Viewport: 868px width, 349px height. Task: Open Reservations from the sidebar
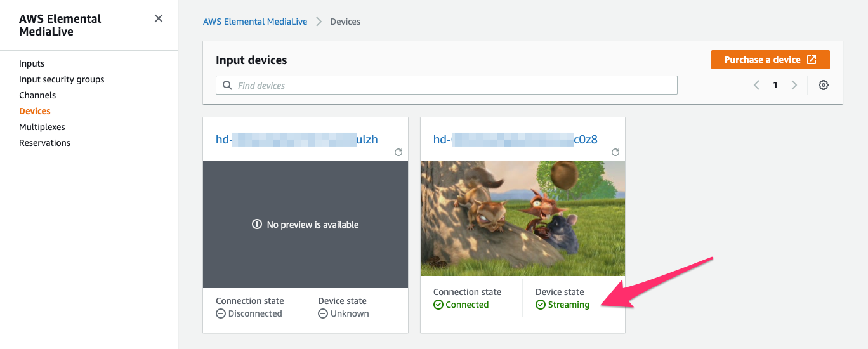tap(44, 143)
